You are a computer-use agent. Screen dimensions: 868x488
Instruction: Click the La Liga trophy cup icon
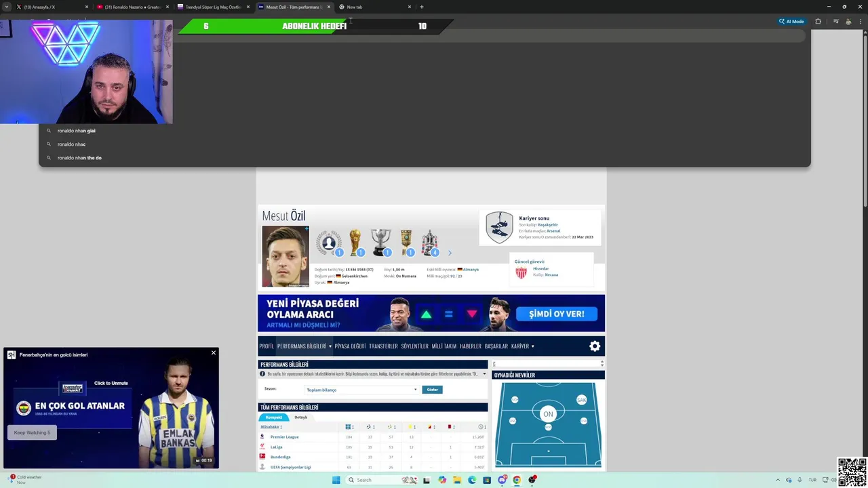(x=380, y=241)
